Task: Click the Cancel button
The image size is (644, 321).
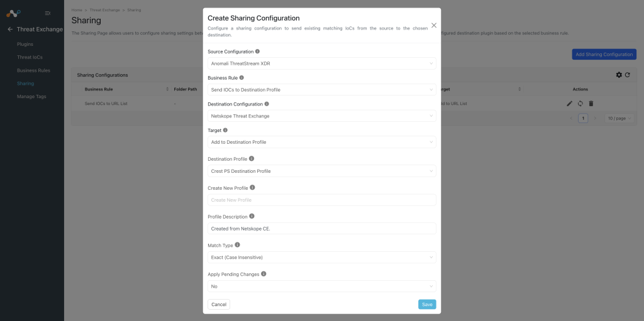Action: [x=219, y=304]
